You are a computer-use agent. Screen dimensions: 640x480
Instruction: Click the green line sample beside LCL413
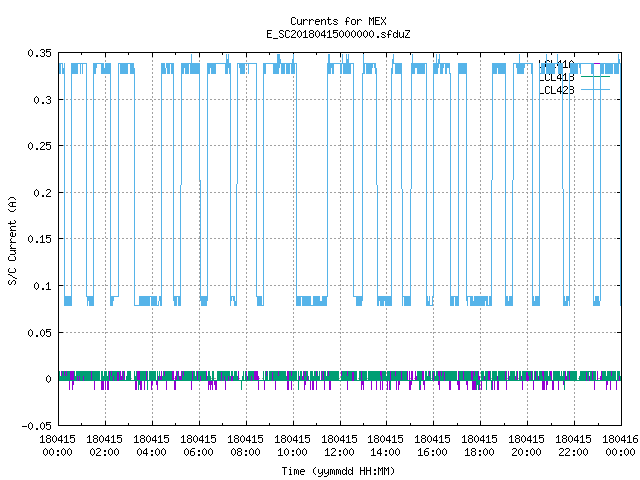595,77
